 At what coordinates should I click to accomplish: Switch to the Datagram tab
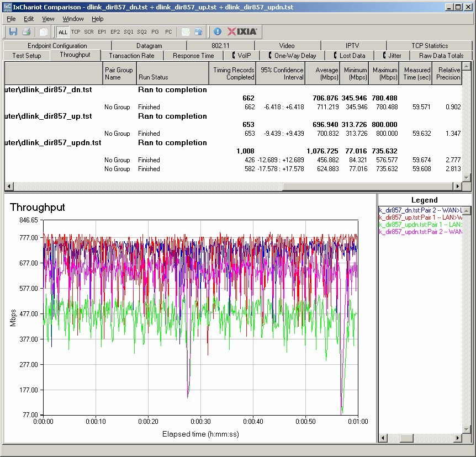[149, 45]
